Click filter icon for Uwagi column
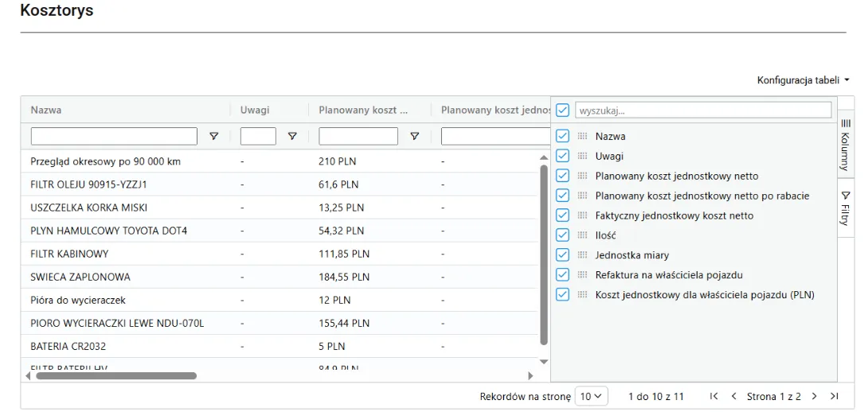This screenshot has width=868, height=412. click(x=292, y=136)
